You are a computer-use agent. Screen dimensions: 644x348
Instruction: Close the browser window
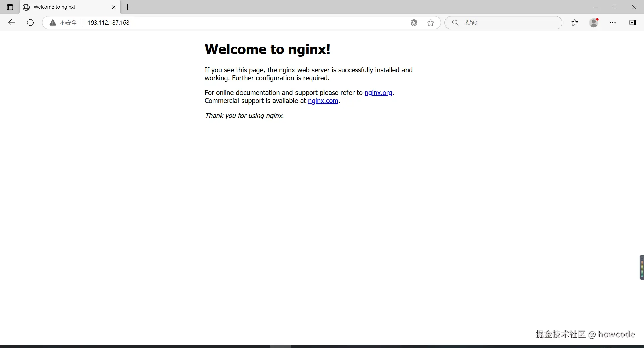[634, 7]
